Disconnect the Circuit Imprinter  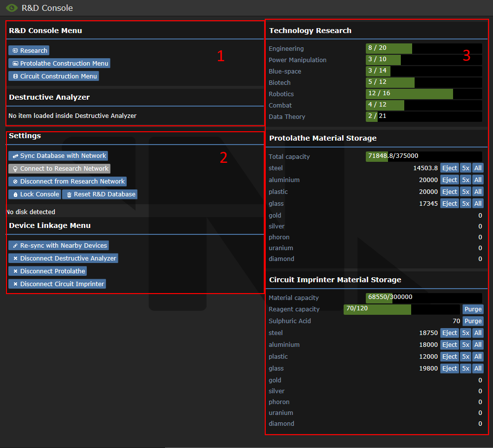pos(57,284)
